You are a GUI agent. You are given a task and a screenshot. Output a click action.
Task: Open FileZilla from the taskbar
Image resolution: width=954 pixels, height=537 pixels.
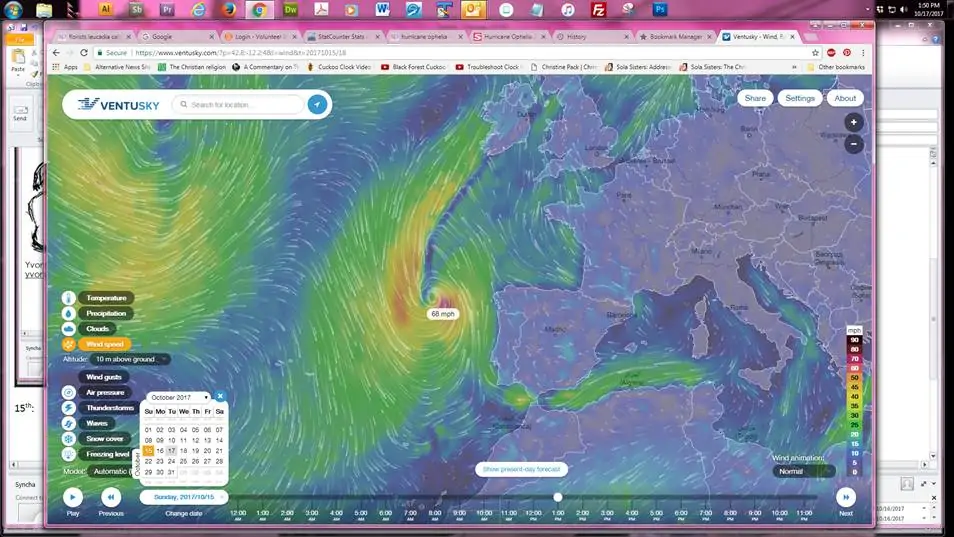599,9
